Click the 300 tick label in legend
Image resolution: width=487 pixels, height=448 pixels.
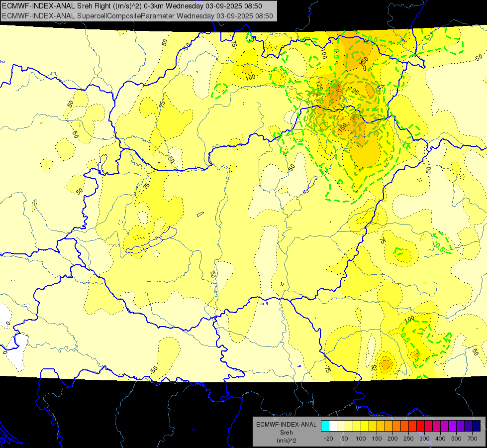pos(425,439)
